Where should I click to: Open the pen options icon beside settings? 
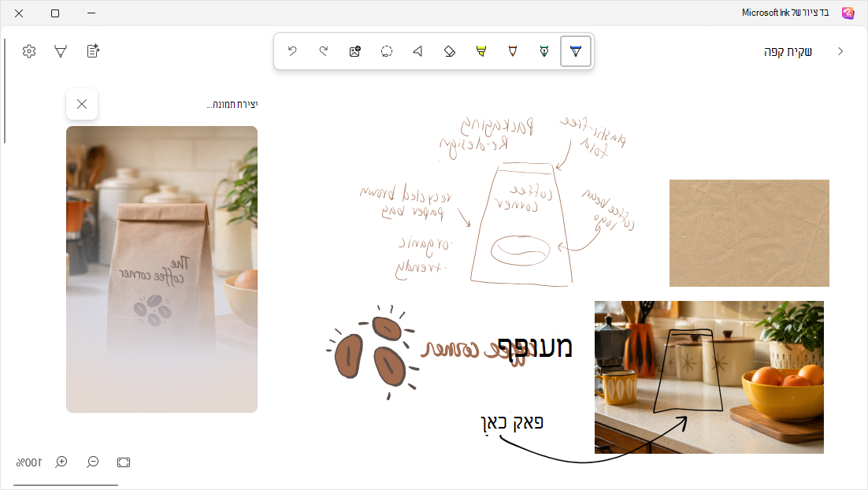click(61, 51)
